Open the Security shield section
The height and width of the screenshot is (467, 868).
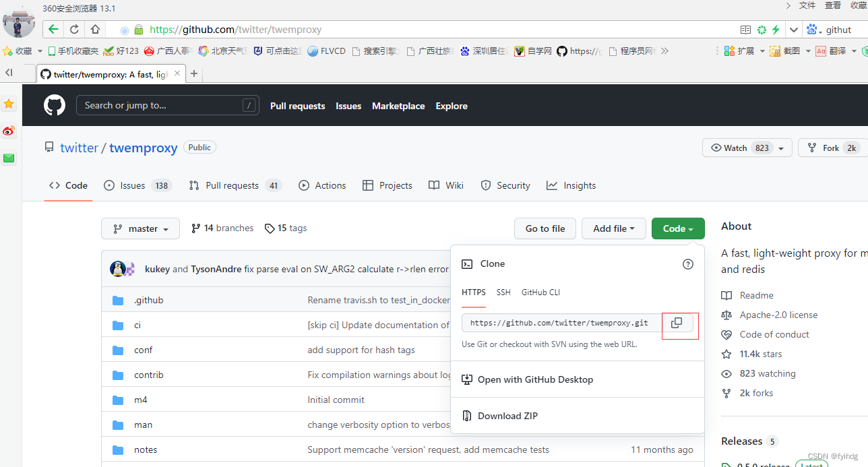point(505,185)
